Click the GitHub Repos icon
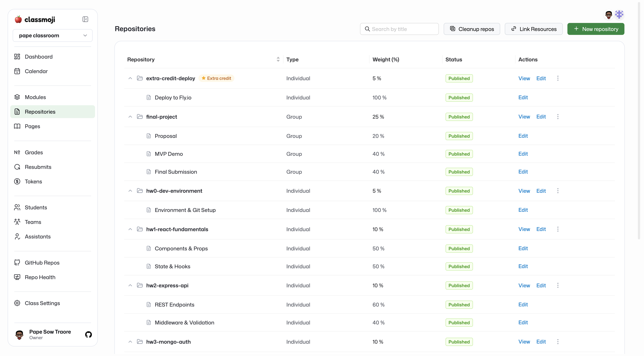The width and height of the screenshot is (644, 356). tap(17, 262)
